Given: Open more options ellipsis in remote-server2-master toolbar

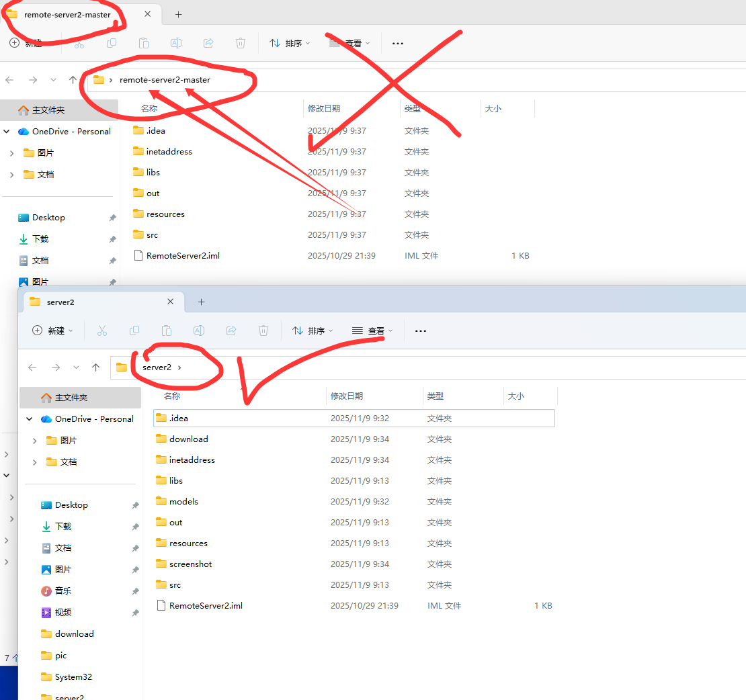Looking at the screenshot, I should coord(398,43).
